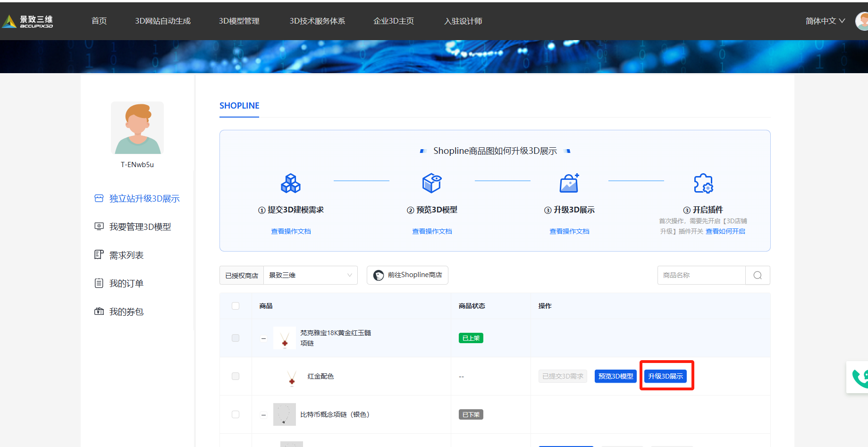
Task: Focus the 商品名称 search field
Action: click(701, 275)
